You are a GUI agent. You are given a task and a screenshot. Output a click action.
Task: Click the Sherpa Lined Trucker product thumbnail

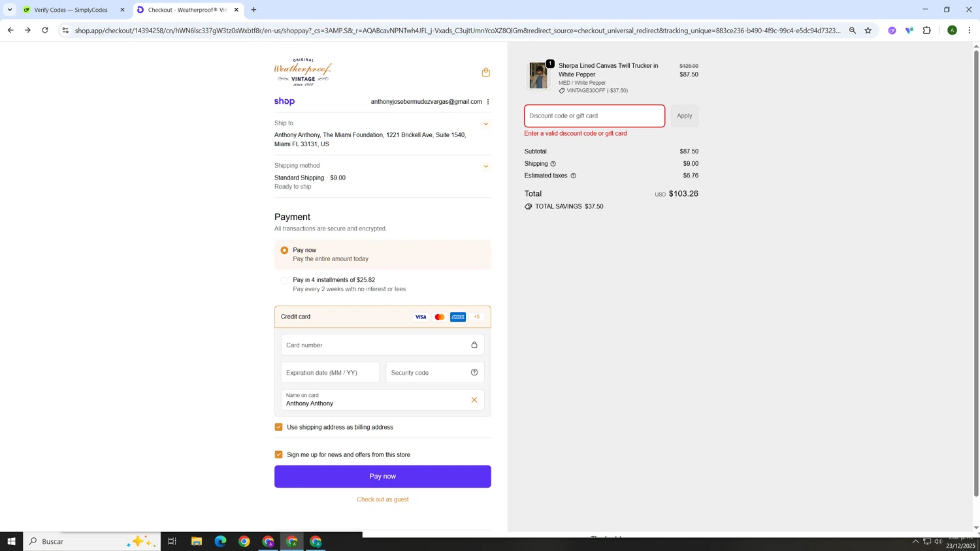[x=538, y=76]
